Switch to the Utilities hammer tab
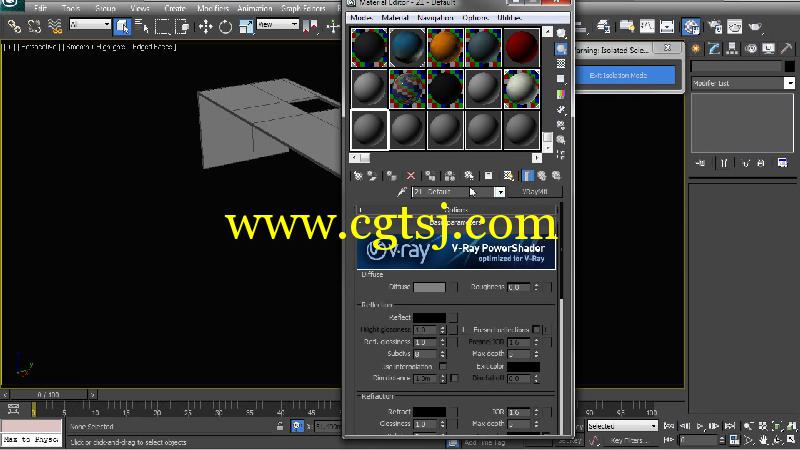The height and width of the screenshot is (450, 800). 787,48
